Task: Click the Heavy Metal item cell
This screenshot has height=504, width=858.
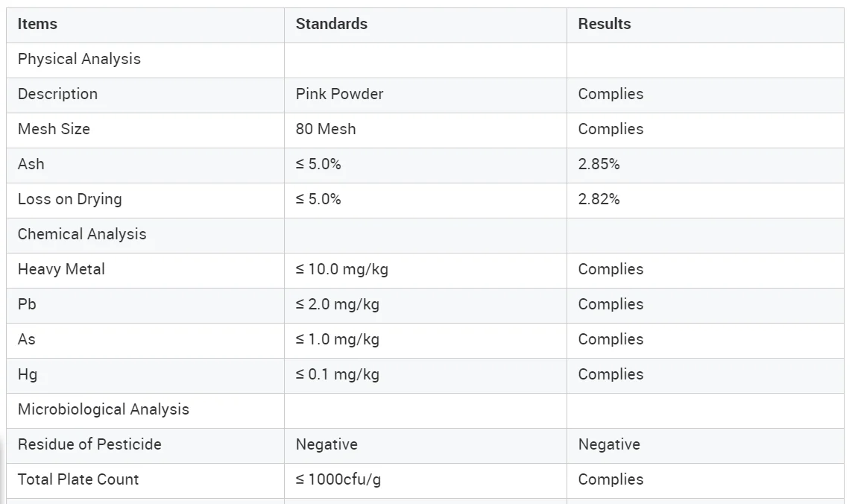Action: pos(61,269)
